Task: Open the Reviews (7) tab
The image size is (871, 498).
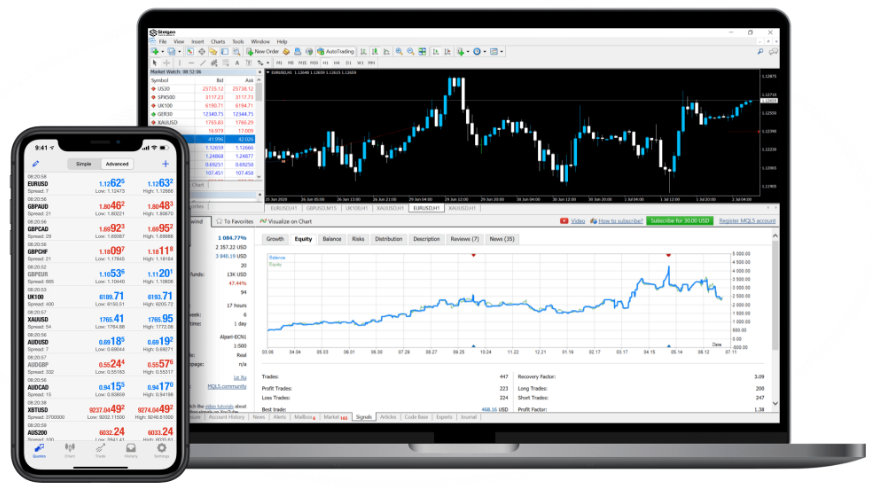Action: click(465, 239)
